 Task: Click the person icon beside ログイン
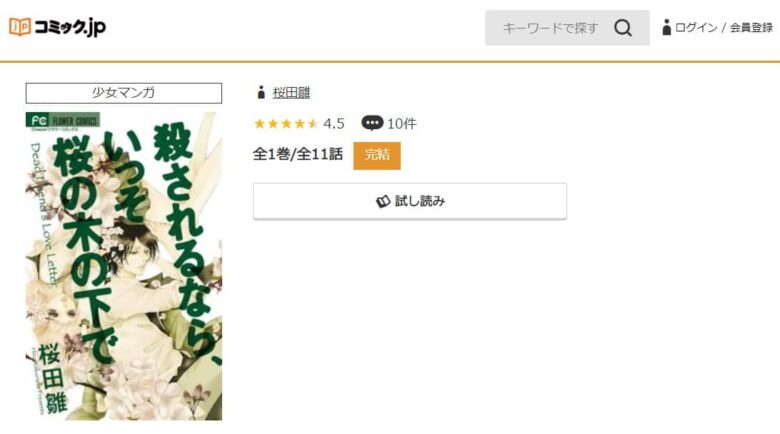(x=667, y=27)
